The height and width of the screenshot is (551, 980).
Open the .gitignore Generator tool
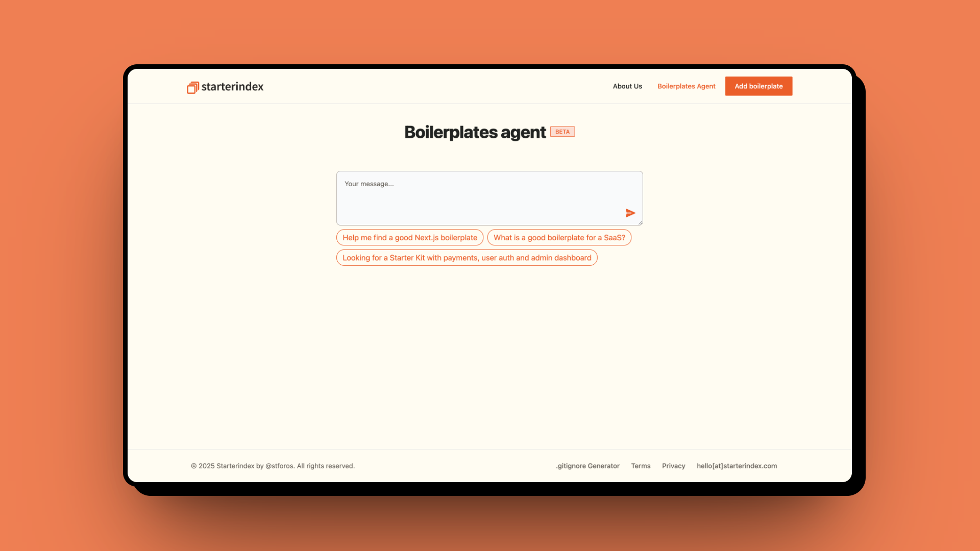(587, 466)
